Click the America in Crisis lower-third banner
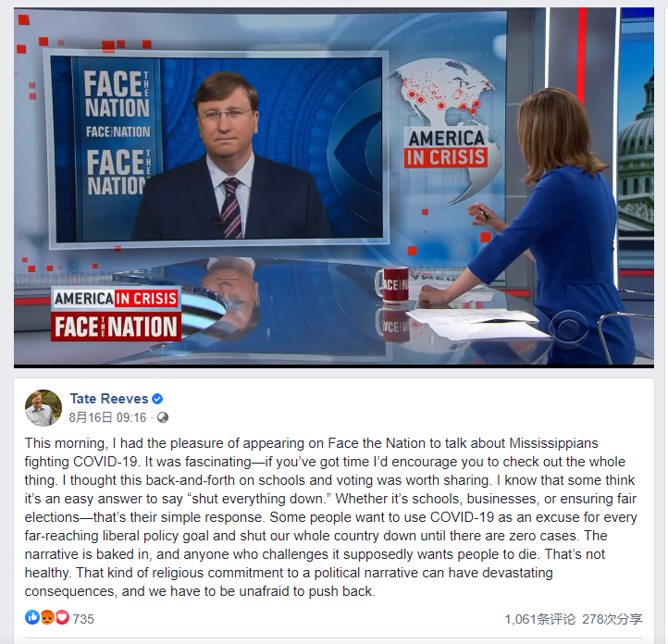Screen dimensions: 668x644 (x=117, y=299)
